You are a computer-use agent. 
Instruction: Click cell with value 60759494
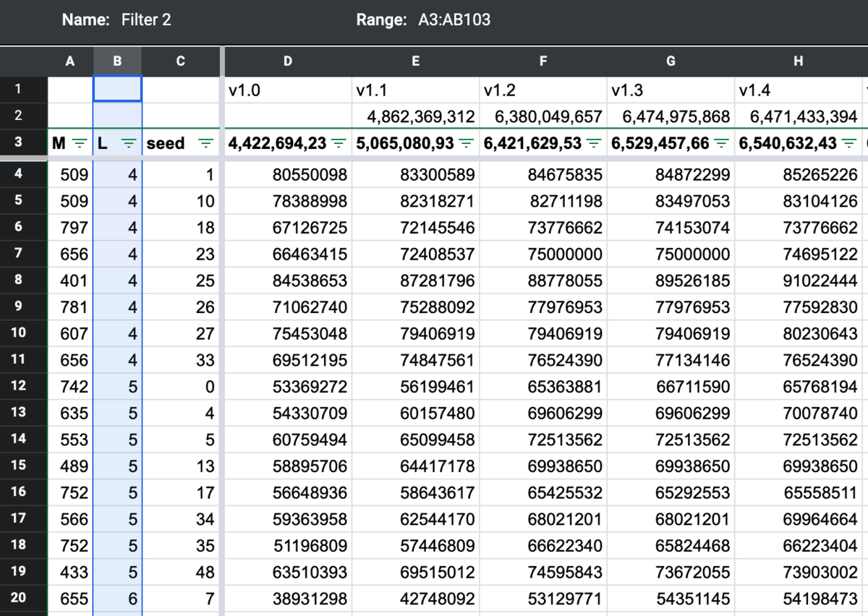pos(288,440)
